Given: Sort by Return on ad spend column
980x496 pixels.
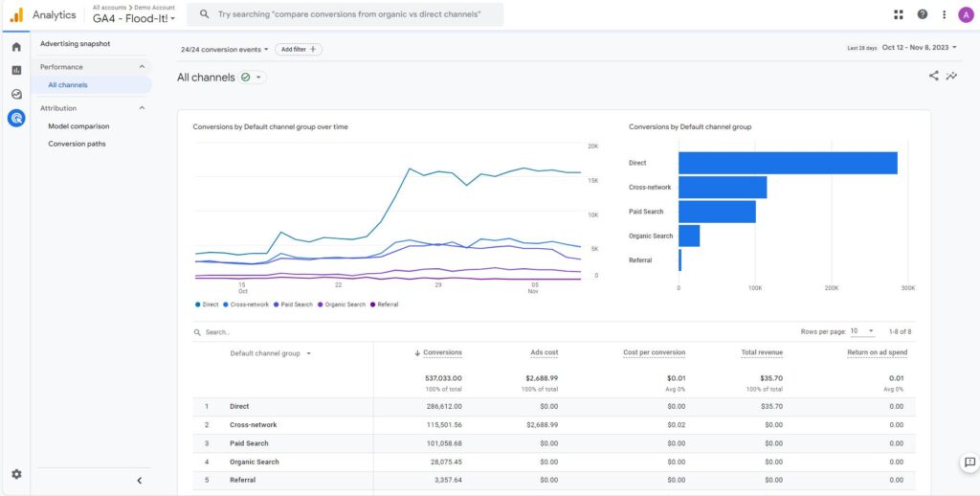Looking at the screenshot, I should [x=877, y=352].
